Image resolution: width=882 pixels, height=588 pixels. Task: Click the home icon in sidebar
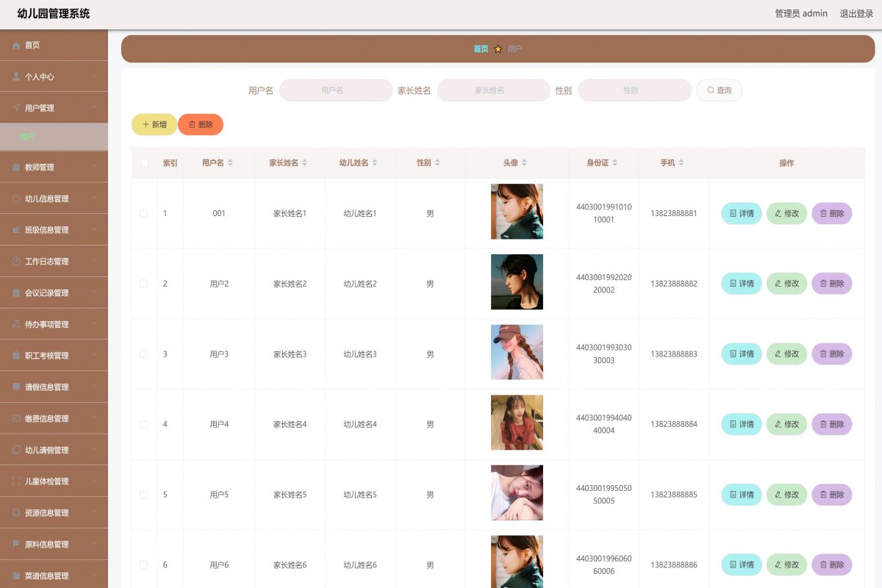click(16, 46)
